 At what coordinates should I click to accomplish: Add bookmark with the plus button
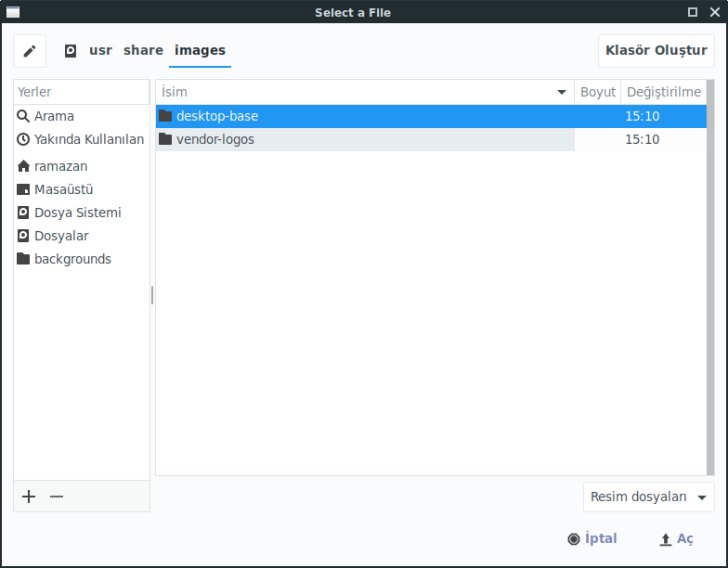(x=29, y=497)
